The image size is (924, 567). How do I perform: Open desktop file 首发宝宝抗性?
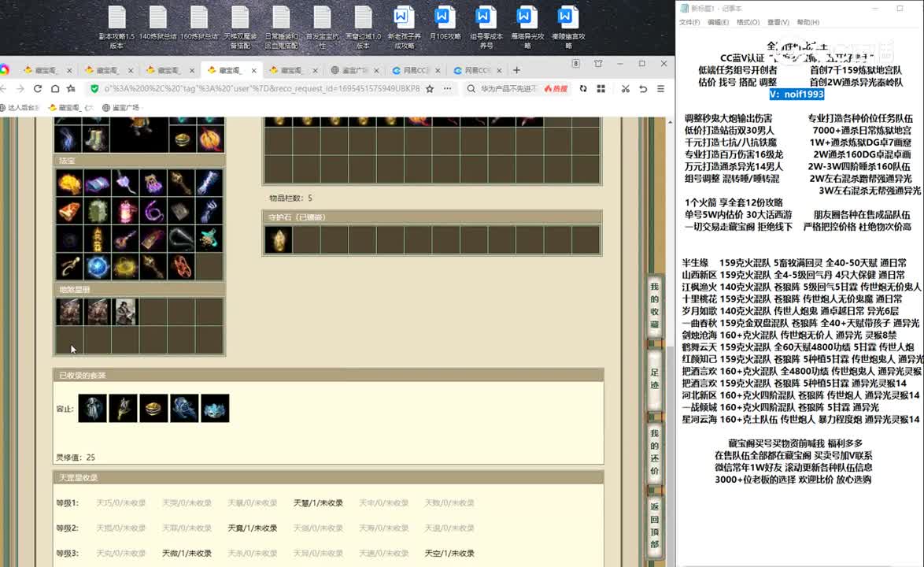point(323,27)
